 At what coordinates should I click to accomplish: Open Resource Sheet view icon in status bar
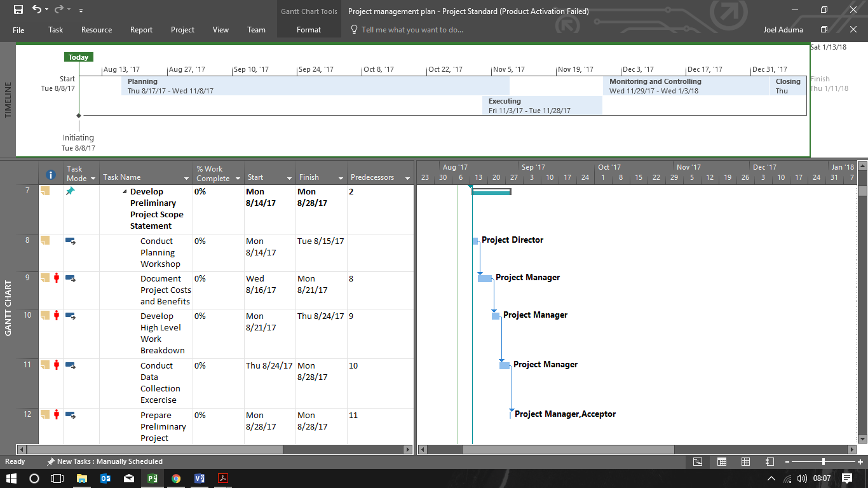[770, 461]
